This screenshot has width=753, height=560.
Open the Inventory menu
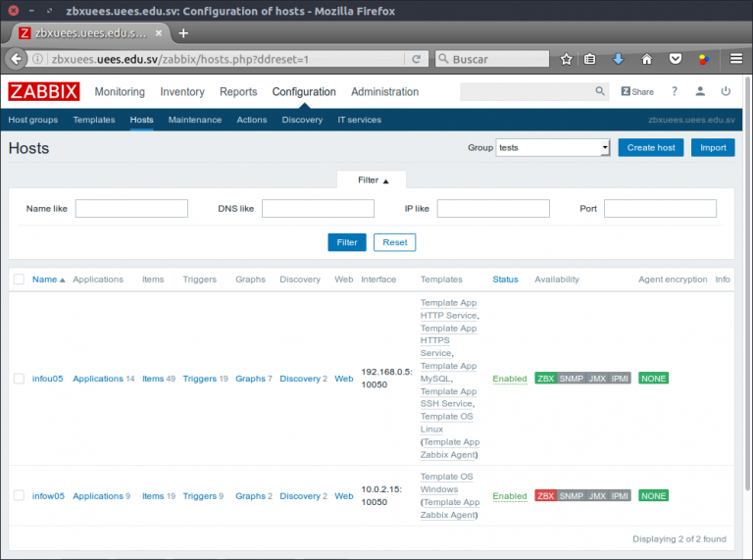pyautogui.click(x=182, y=91)
